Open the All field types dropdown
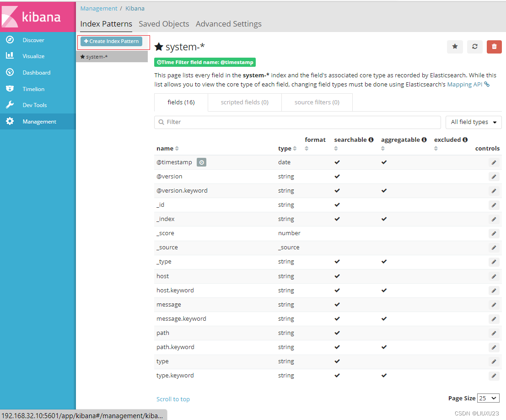 click(474, 122)
